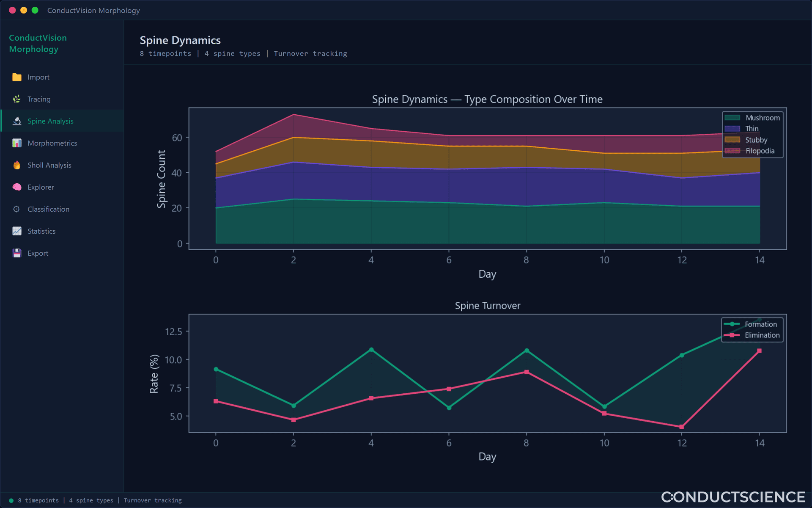The height and width of the screenshot is (508, 812).
Task: Click the Elimination legend line marker
Action: pos(732,335)
